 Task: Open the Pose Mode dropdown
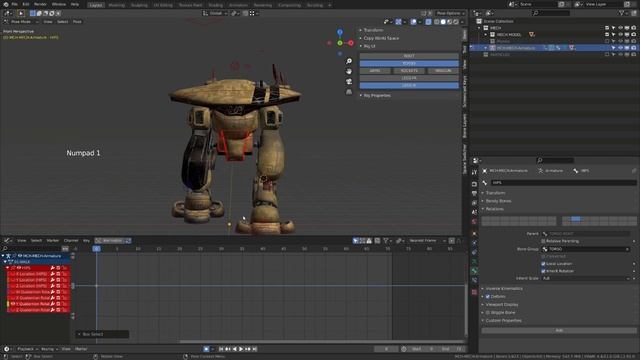pyautogui.click(x=21, y=22)
